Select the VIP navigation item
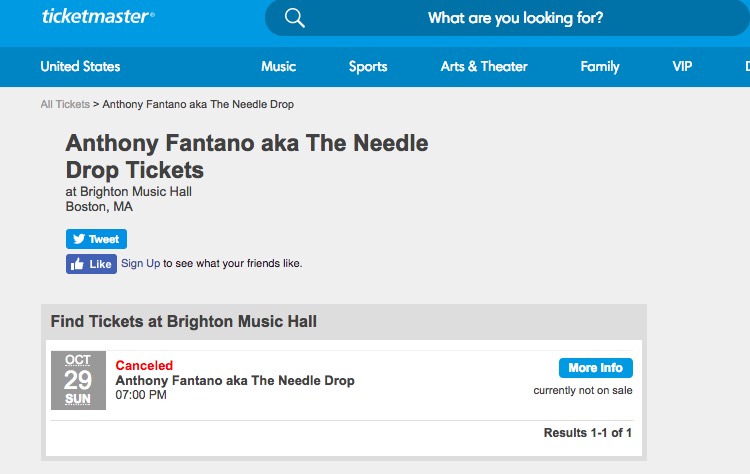Viewport: 750px width, 474px height. pyautogui.click(x=682, y=66)
